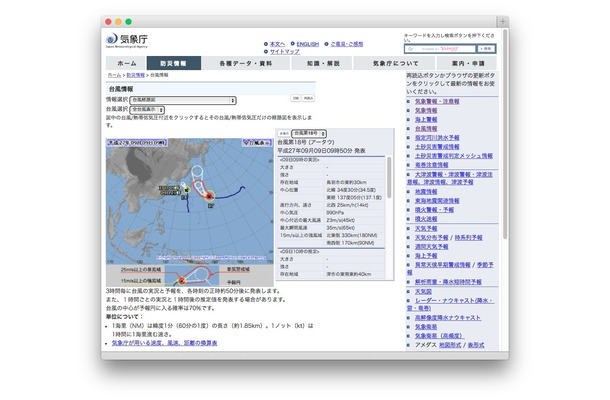Open the 解析雨量・降水短時間予報 sidebar link
Screen dimensions: 610x400
(x=448, y=282)
